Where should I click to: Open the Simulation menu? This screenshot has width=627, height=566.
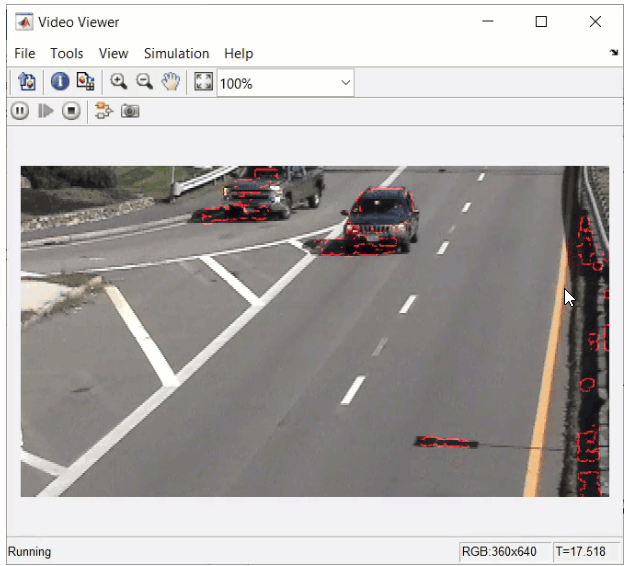[x=176, y=54]
